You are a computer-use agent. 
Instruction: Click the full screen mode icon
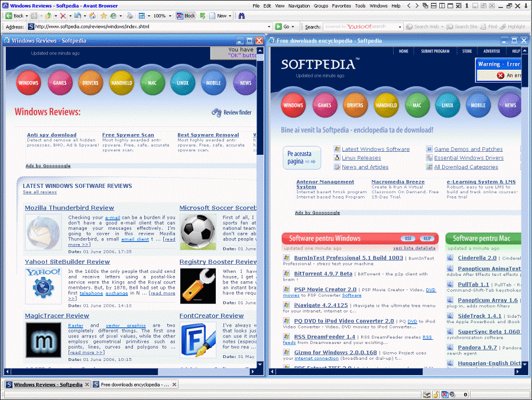[141, 15]
